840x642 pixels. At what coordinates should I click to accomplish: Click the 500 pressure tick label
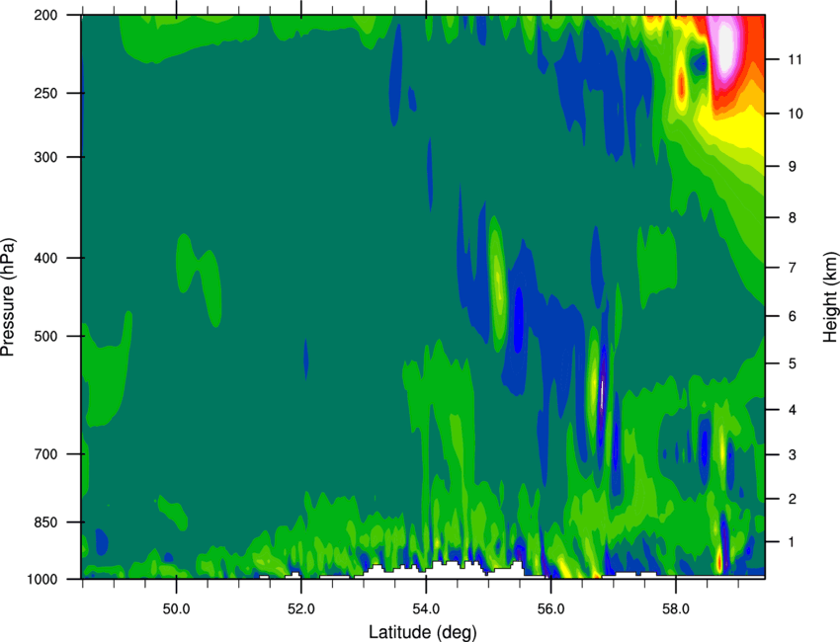[46, 336]
